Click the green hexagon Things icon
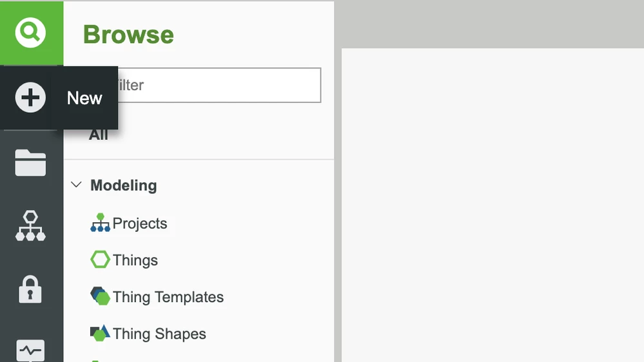 pos(100,260)
